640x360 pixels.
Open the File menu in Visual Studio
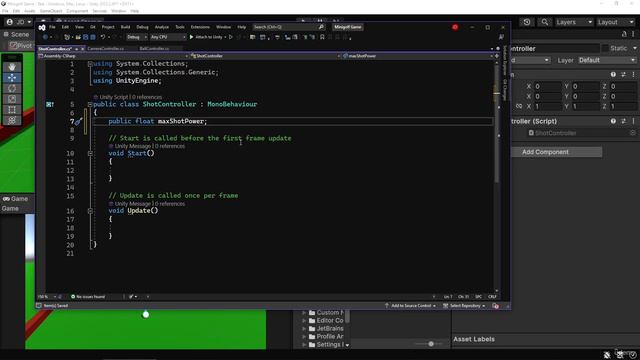(52, 27)
